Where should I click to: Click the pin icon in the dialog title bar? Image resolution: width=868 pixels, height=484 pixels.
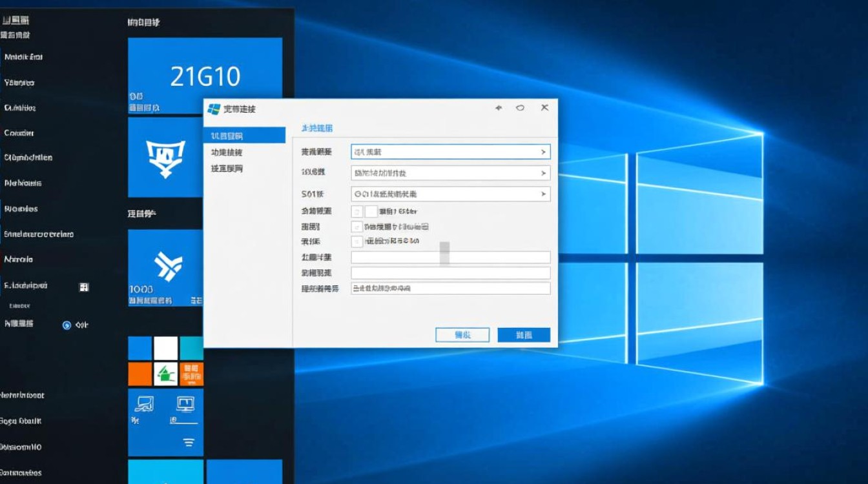click(499, 108)
